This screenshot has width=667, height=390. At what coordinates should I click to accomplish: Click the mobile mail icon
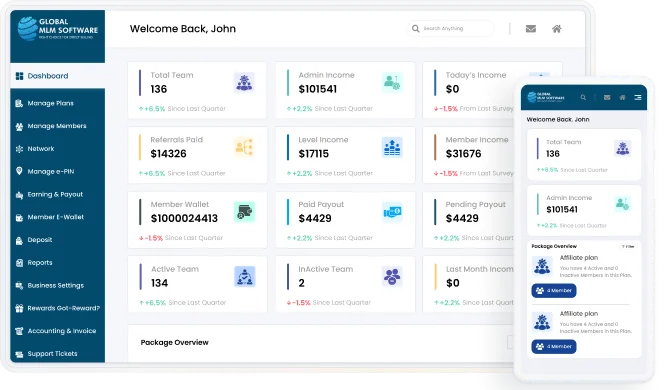(607, 97)
